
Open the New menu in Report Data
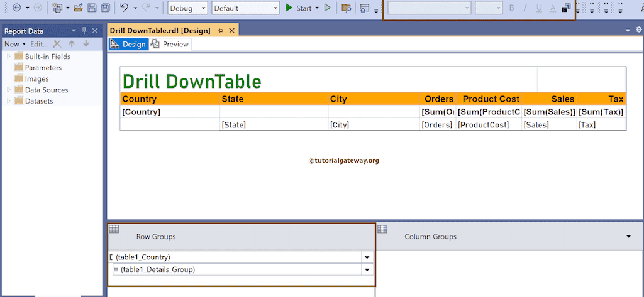[x=14, y=44]
